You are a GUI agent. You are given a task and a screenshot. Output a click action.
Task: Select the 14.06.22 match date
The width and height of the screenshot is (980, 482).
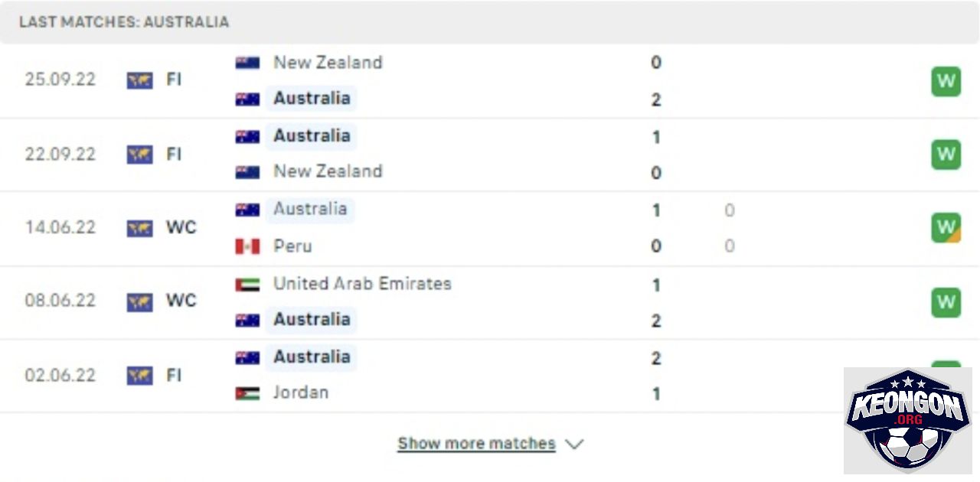pyautogui.click(x=60, y=228)
